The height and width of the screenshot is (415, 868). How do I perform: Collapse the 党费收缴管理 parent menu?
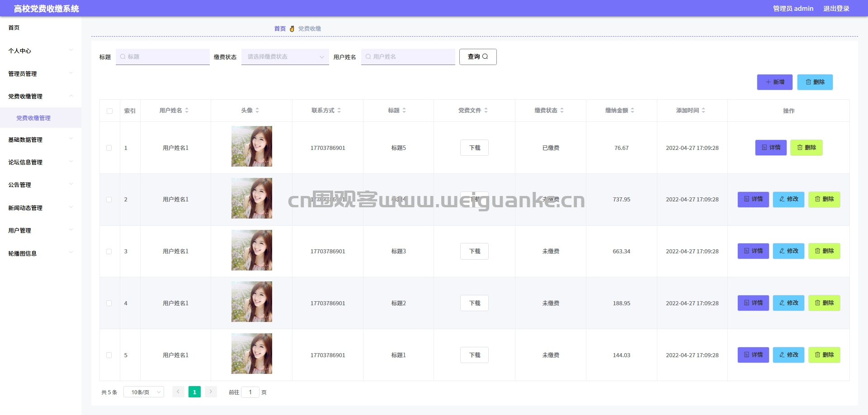(41, 96)
